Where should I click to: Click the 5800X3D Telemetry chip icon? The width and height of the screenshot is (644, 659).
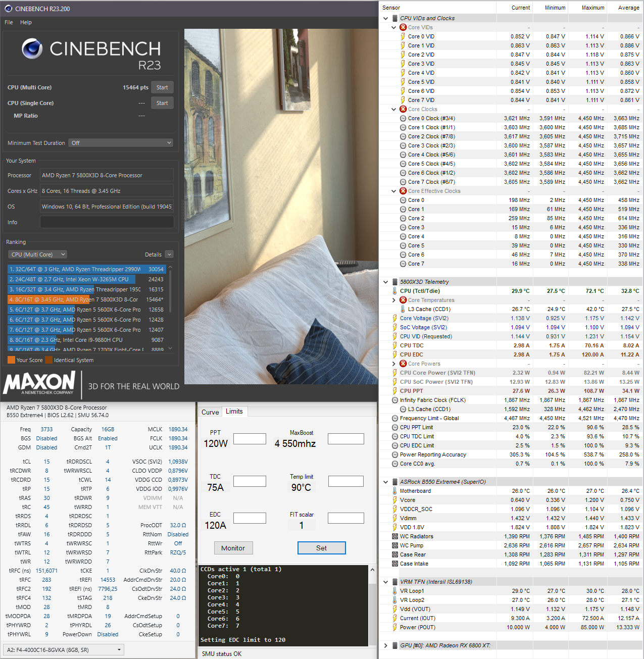395,282
